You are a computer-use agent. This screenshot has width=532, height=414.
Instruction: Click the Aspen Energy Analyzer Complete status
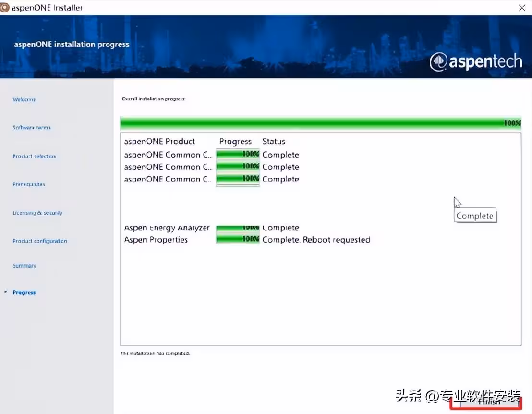(x=280, y=228)
